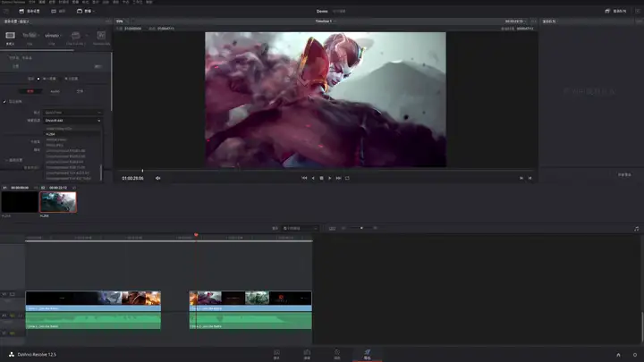Image resolution: width=644 pixels, height=362 pixels.
Task: Click the timeline view options icon
Action: click(x=332, y=228)
